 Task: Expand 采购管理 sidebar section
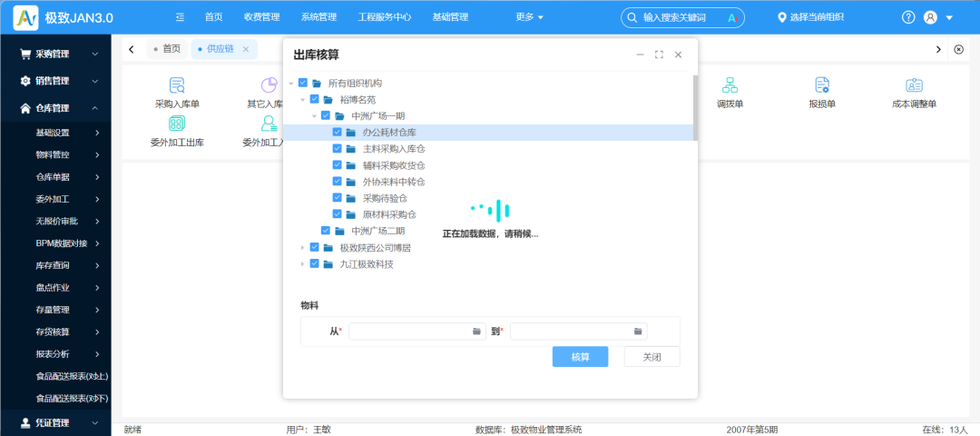tap(95, 54)
